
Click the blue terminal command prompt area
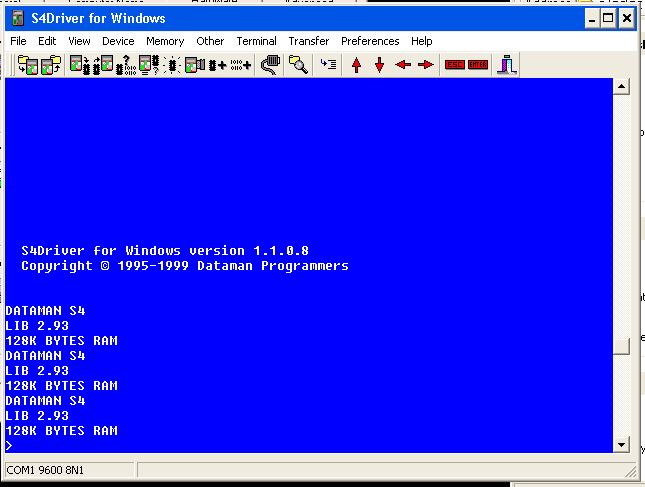coord(300,445)
